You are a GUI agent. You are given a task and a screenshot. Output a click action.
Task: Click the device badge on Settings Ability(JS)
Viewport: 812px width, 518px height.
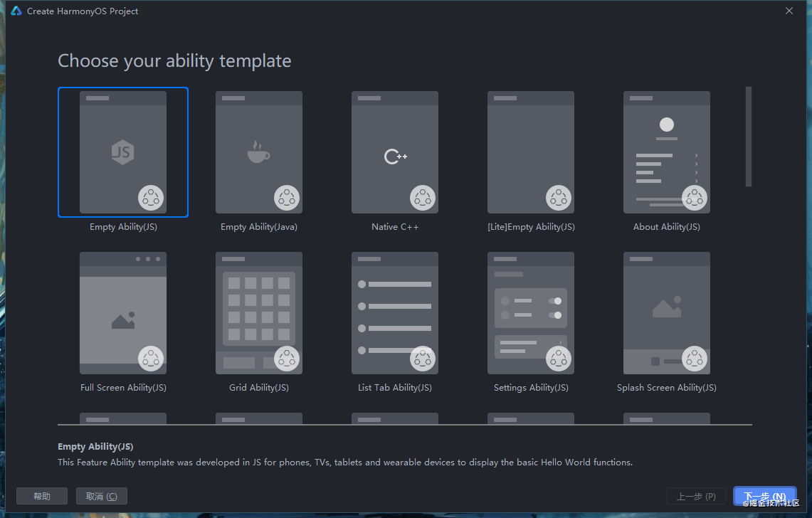559,359
